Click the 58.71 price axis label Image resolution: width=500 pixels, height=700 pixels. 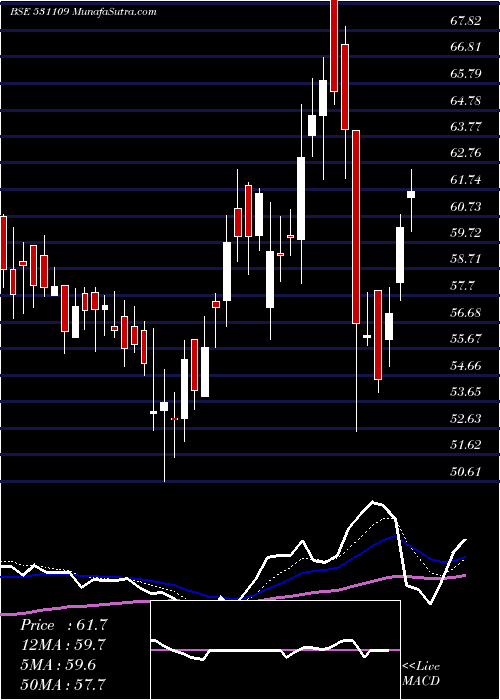(x=466, y=259)
